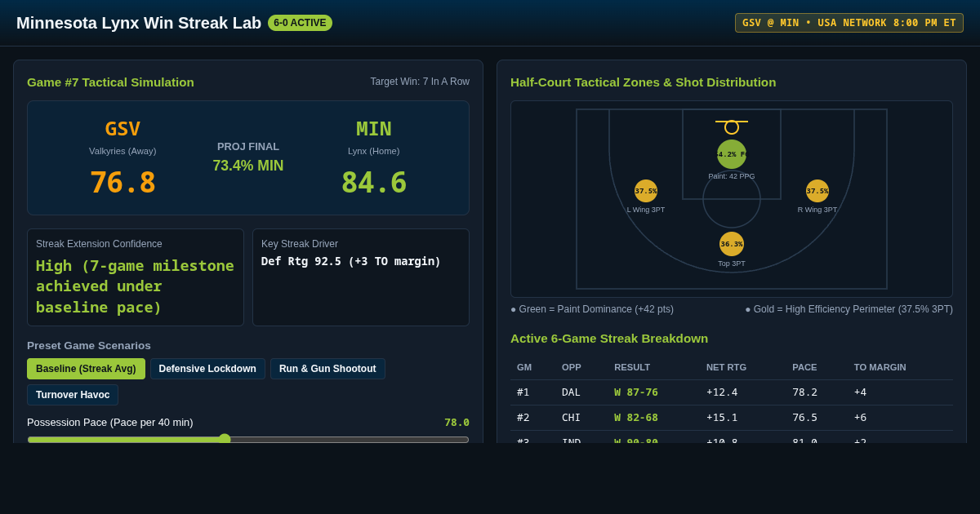The image size is (980, 514).
Task: Click the OPP column header
Action: click(571, 367)
